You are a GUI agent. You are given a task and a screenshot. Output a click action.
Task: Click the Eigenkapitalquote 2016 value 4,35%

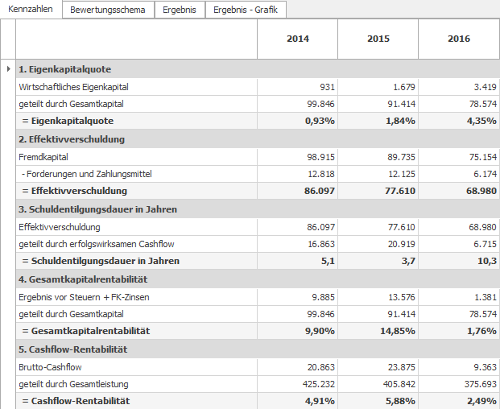click(482, 121)
